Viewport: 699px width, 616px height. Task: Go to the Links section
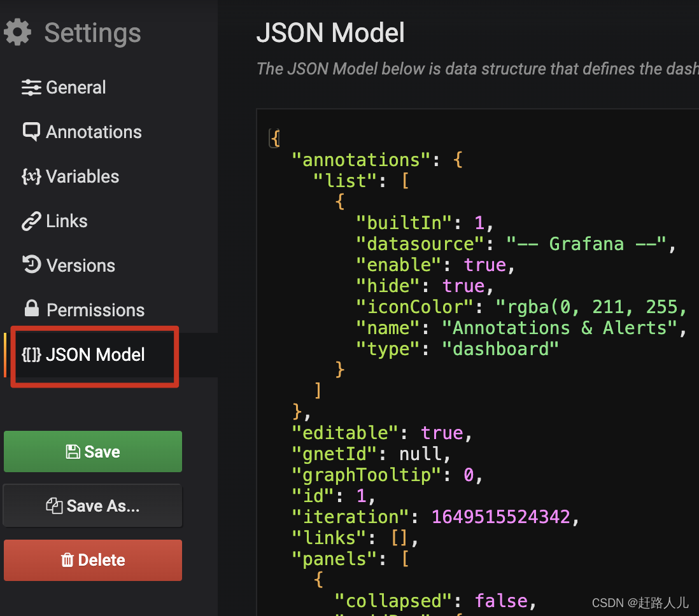point(67,221)
